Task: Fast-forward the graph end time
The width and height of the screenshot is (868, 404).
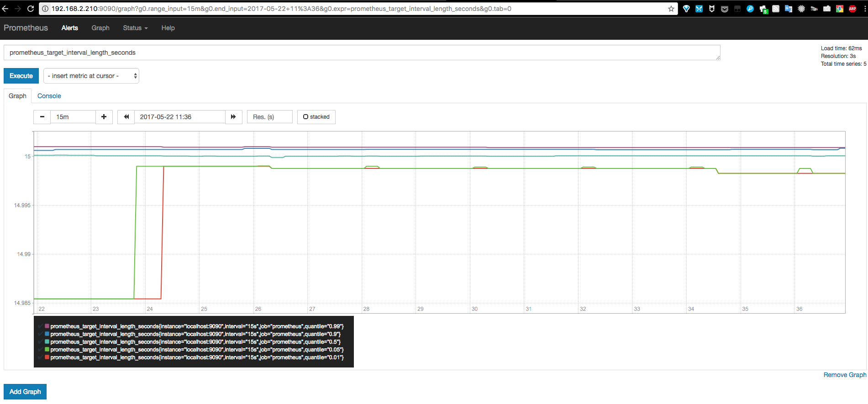Action: pos(233,117)
